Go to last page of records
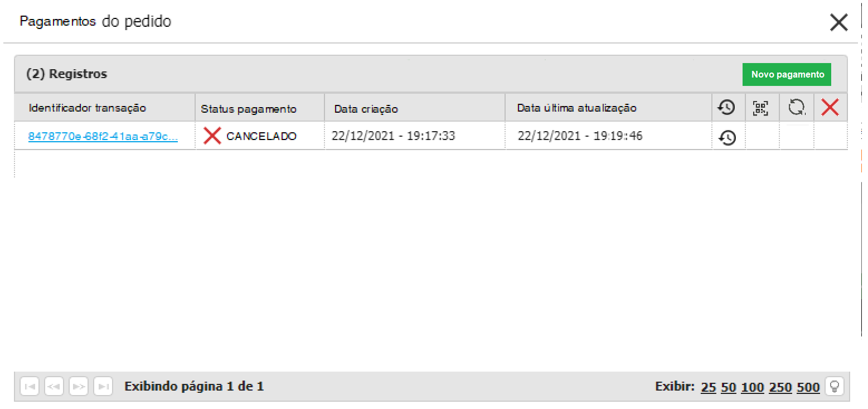 pos(103,386)
